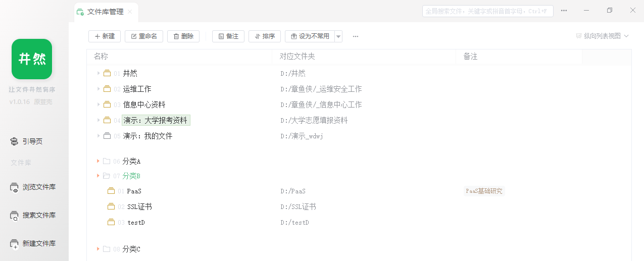Image resolution: width=644 pixels, height=261 pixels.
Task: Click path D:/章鱼侠/_信息中心工作
Action: (321, 105)
